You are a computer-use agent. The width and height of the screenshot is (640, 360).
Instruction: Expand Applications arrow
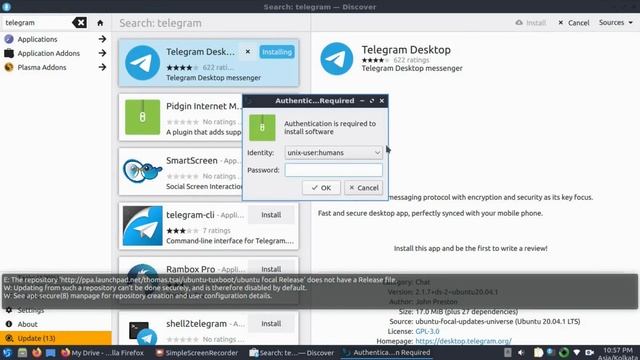[x=102, y=39]
